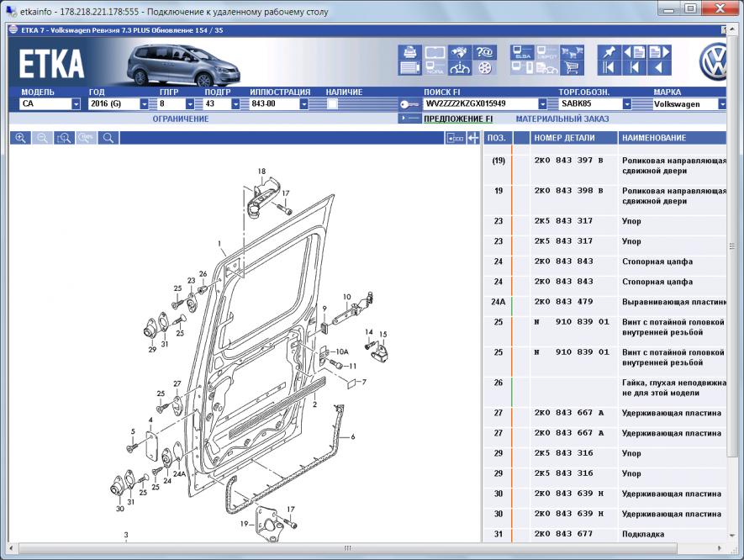Click the parts list vertical scrollbar thumb
Viewport: 744px width, 560px height.
coord(731,246)
